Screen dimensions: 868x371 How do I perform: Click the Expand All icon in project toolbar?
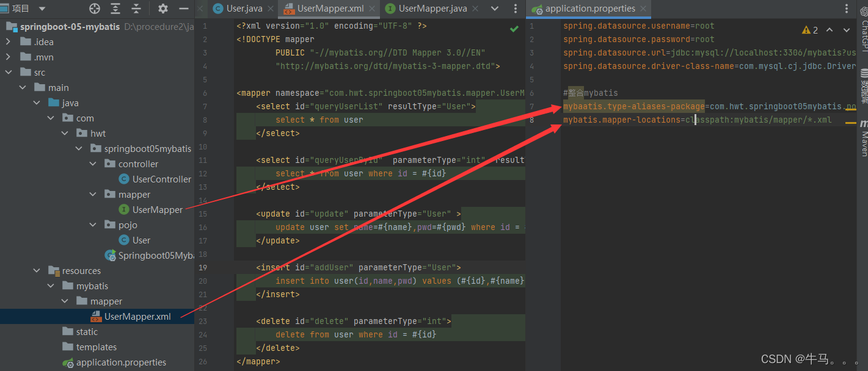click(x=115, y=9)
